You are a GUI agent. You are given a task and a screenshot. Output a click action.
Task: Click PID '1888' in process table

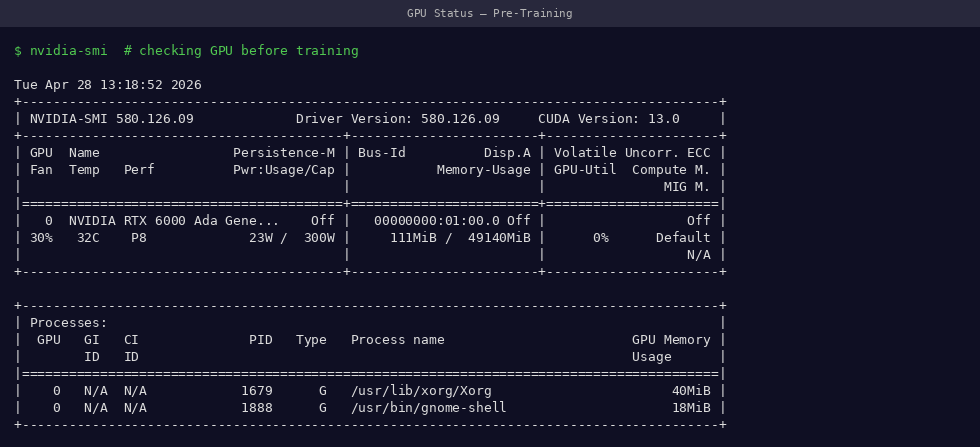click(257, 408)
